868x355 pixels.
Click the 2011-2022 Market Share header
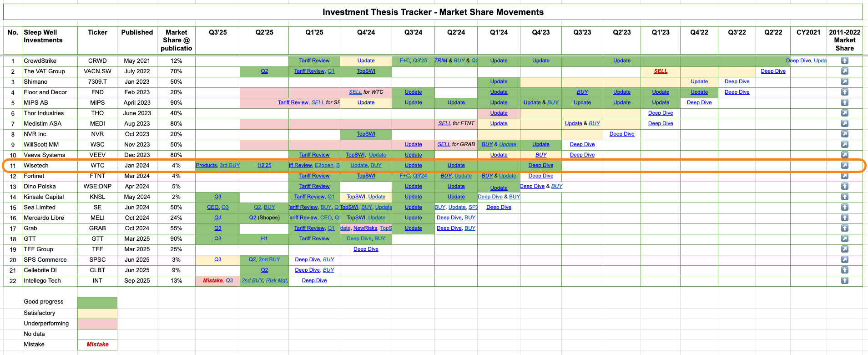tap(845, 40)
